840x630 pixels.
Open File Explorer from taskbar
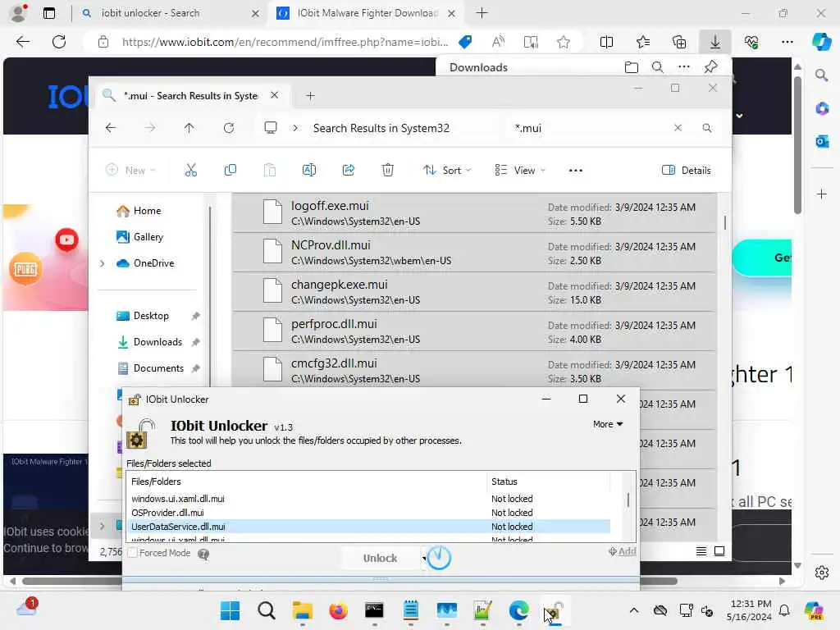coord(302,610)
